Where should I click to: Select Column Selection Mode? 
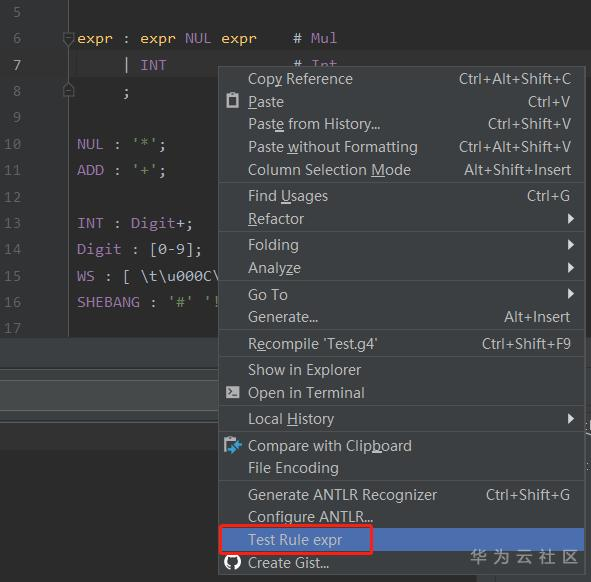pyautogui.click(x=401, y=170)
